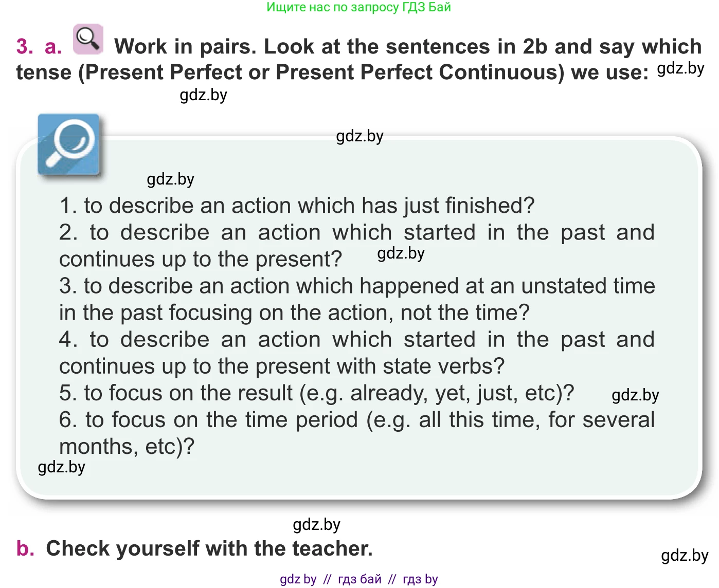Click the small pink magnifying glass icon

(88, 39)
